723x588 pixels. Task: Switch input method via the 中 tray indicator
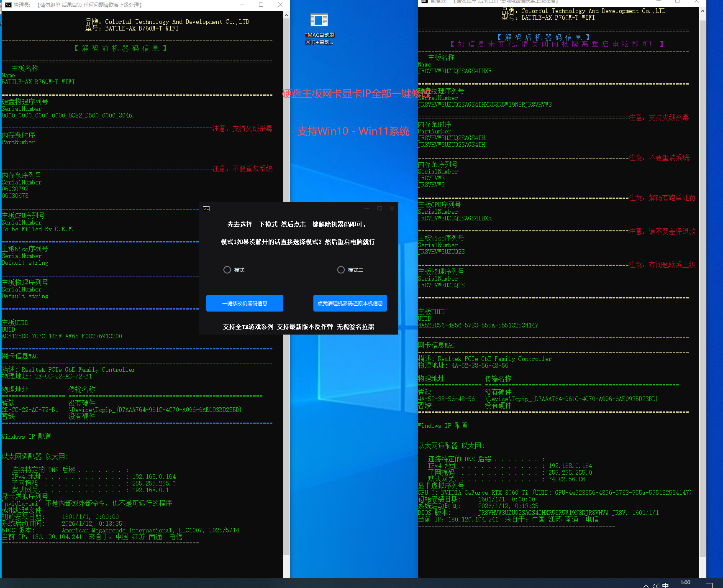click(x=665, y=585)
